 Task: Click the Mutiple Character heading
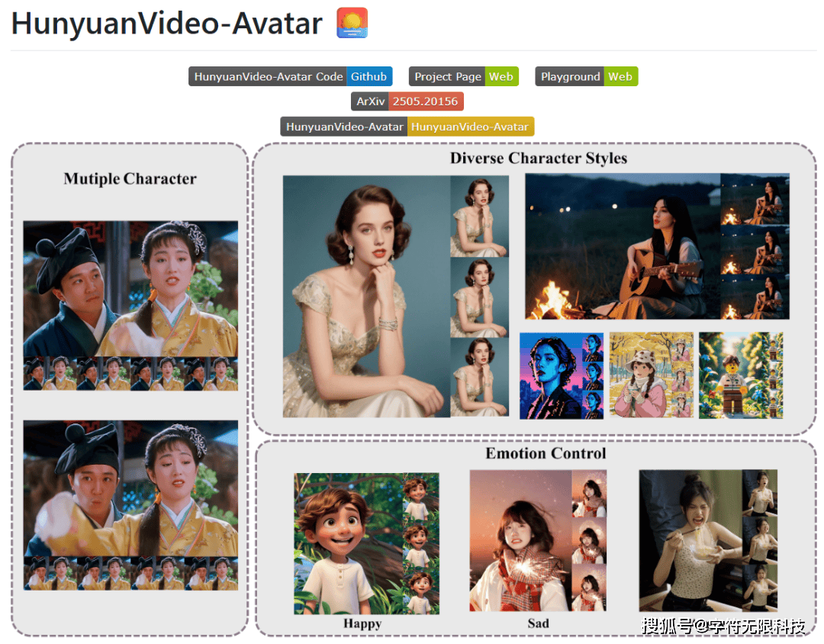point(130,179)
